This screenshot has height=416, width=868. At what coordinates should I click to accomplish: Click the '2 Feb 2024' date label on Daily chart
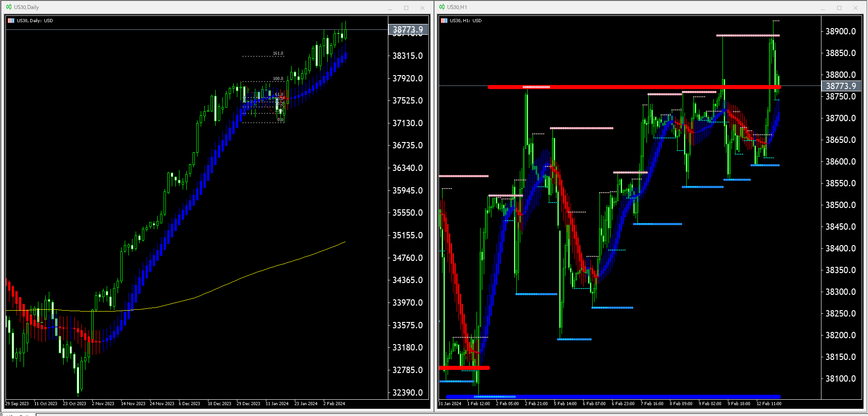point(334,404)
